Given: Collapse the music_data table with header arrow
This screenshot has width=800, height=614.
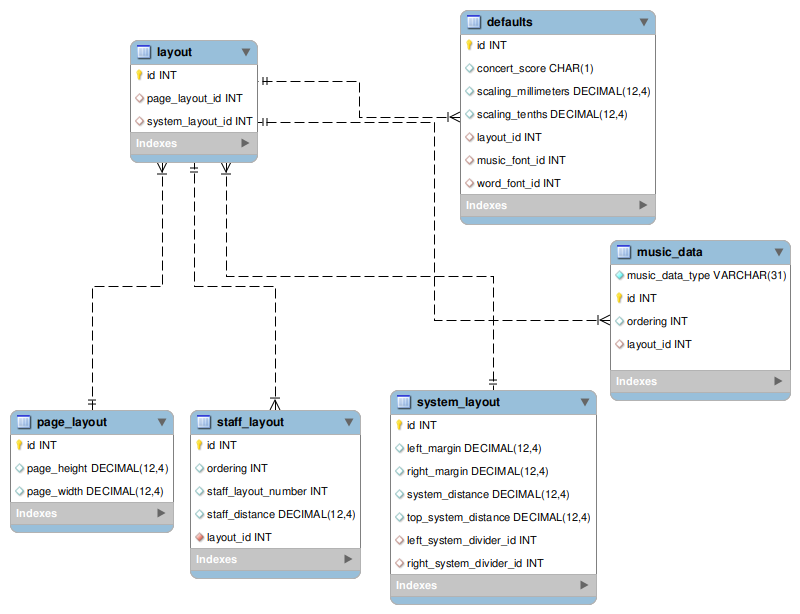Looking at the screenshot, I should (x=778, y=252).
